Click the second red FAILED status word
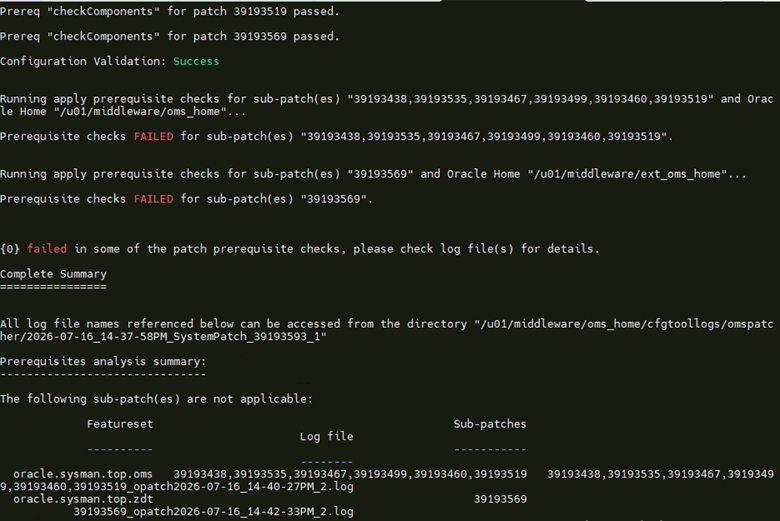 click(154, 199)
